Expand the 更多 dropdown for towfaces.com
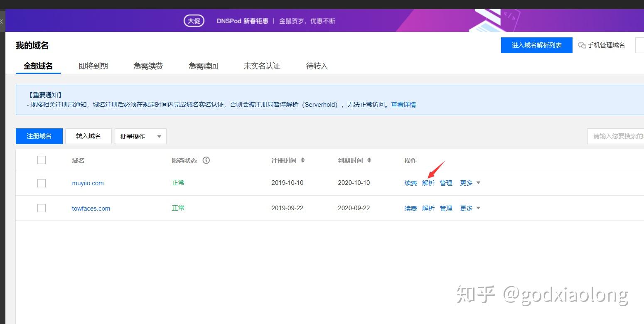The width and height of the screenshot is (644, 324). tap(469, 208)
